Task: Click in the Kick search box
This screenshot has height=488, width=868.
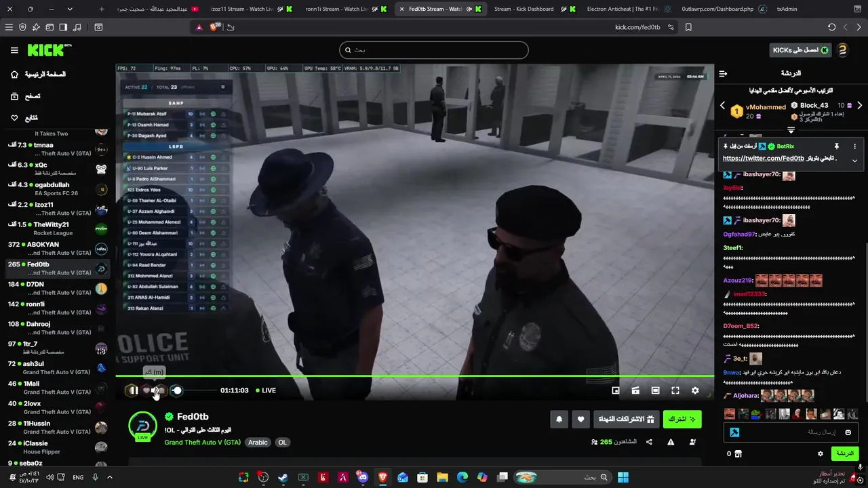Action: pos(434,50)
